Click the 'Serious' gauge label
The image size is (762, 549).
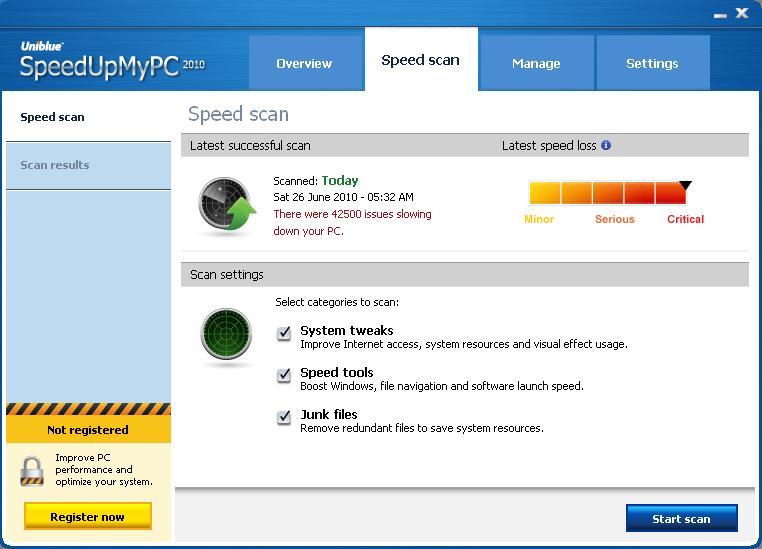(x=615, y=219)
